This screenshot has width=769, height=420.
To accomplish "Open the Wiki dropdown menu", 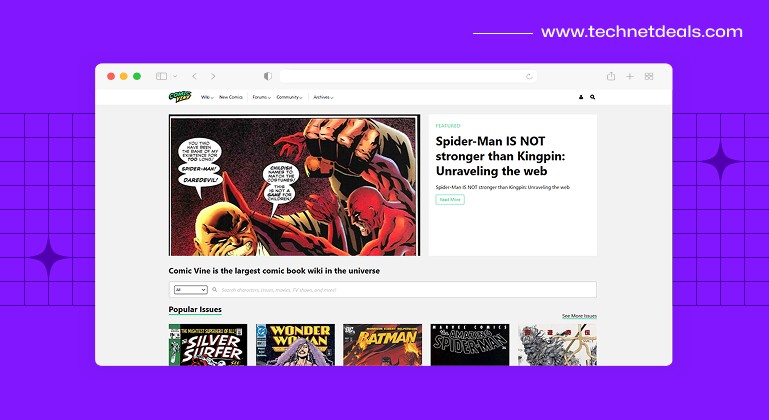I will pos(207,97).
